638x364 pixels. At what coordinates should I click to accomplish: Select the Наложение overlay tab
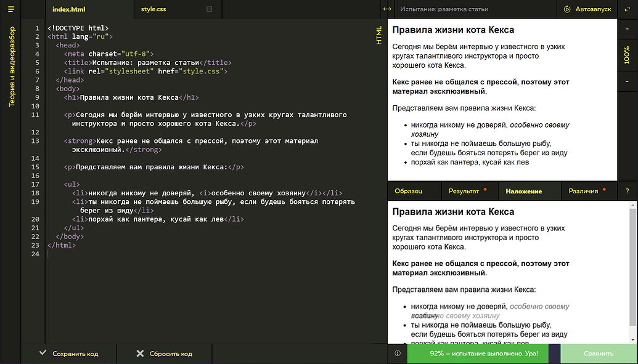click(523, 191)
